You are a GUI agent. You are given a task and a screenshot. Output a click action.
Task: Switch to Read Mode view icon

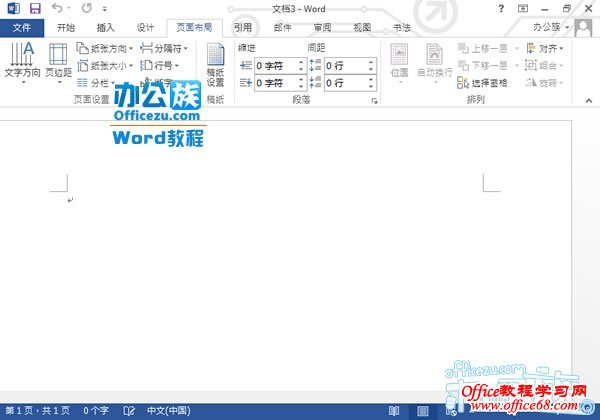point(394,411)
